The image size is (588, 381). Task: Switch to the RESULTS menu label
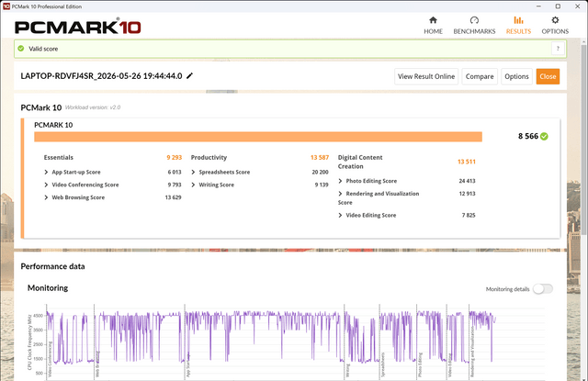tap(518, 31)
